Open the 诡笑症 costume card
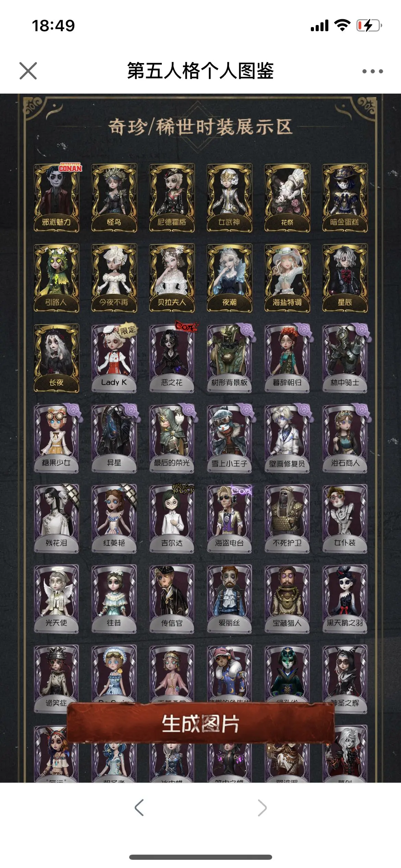 point(57,679)
